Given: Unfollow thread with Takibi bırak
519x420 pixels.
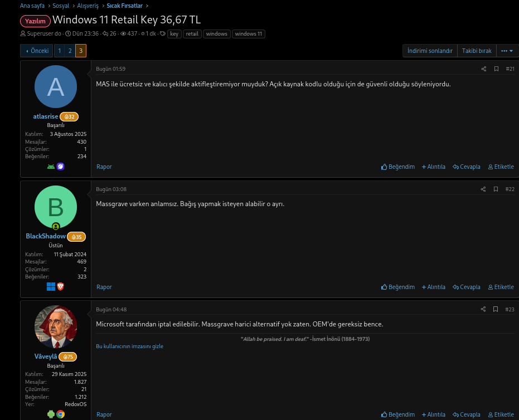Looking at the screenshot, I should [477, 51].
